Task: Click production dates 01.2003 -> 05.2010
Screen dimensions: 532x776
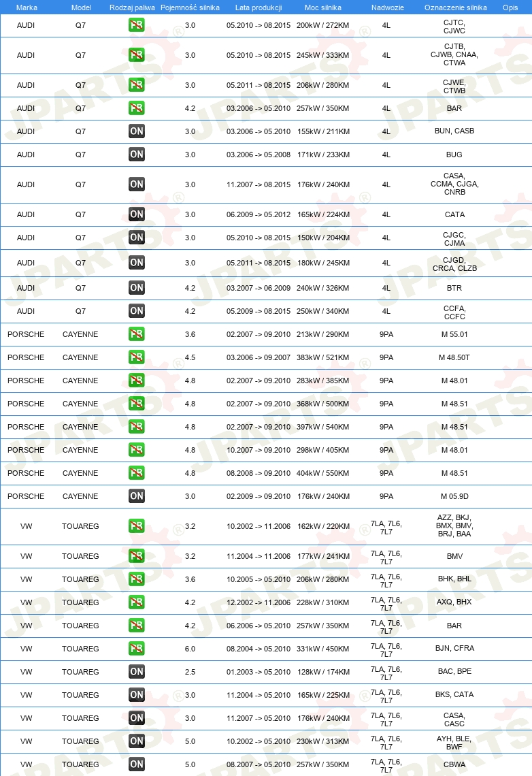Action: click(x=259, y=672)
